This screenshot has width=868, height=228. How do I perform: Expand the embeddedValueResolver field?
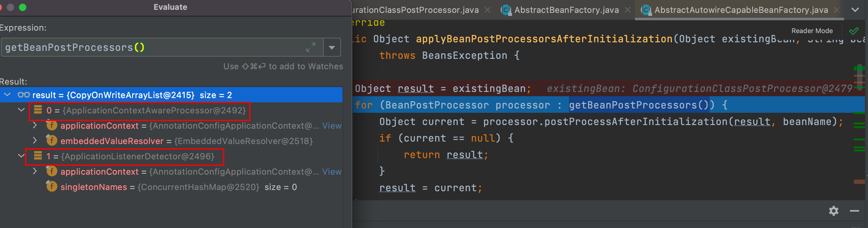(x=35, y=141)
